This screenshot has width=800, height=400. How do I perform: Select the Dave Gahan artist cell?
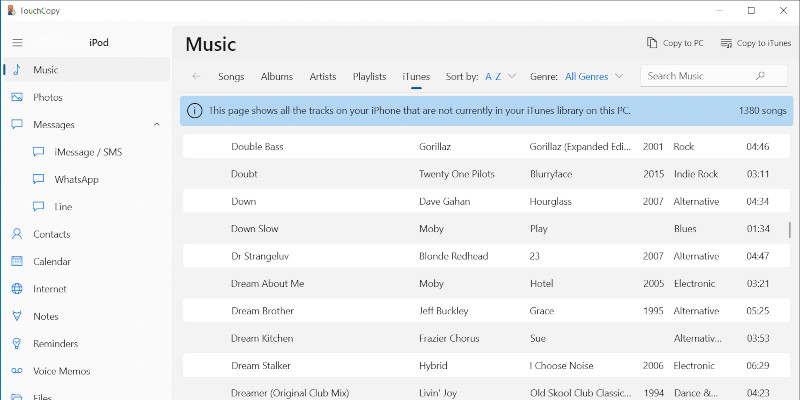(444, 202)
